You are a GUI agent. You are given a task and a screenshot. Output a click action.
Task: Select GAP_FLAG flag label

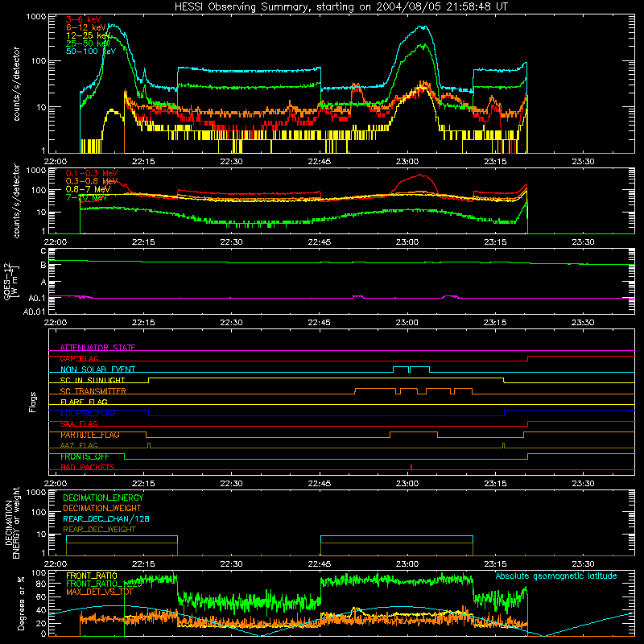coord(79,358)
